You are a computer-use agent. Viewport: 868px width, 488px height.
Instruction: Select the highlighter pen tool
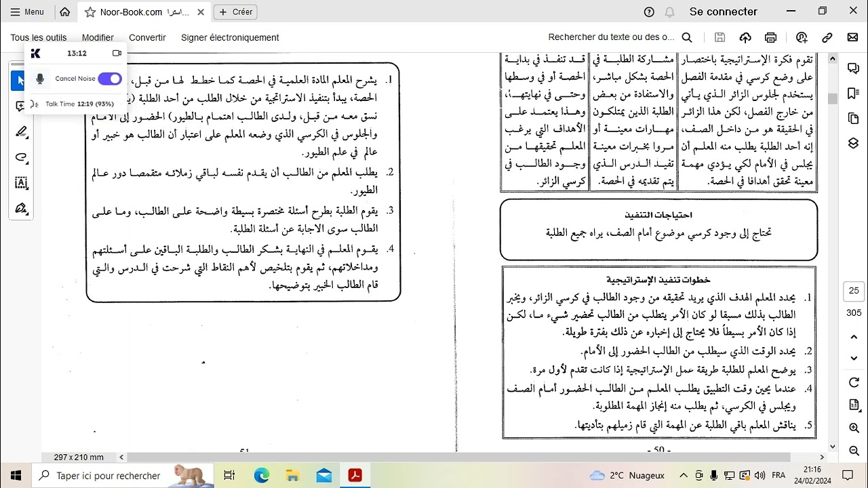[x=21, y=132]
